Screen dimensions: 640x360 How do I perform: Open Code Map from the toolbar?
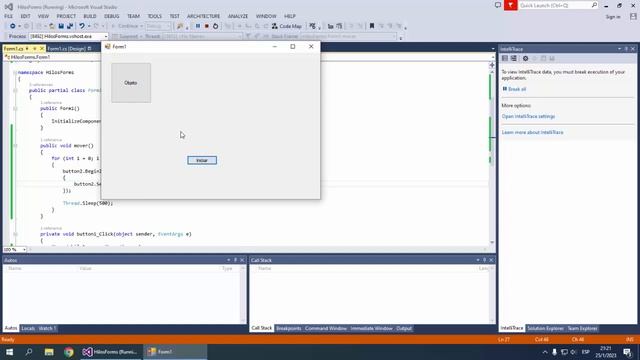pyautogui.click(x=287, y=26)
